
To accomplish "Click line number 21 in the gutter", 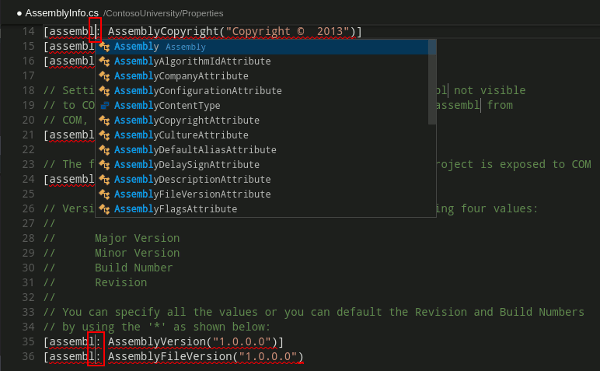I will pyautogui.click(x=28, y=135).
